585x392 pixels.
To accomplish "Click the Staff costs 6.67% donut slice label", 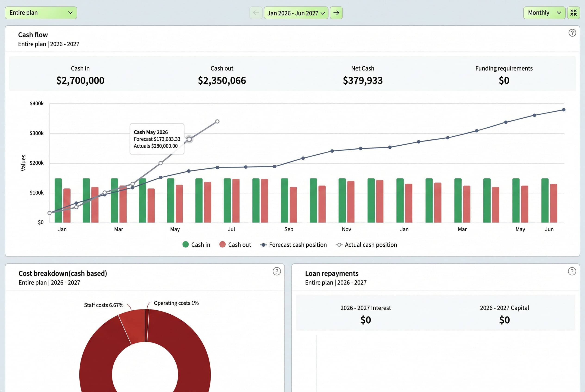I will (104, 305).
